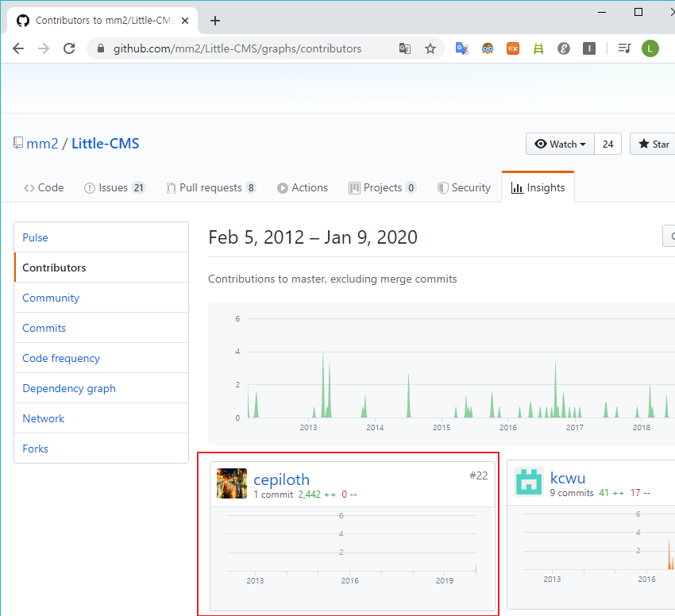The image size is (675, 616).
Task: Open the mm2 owner link
Action: pyautogui.click(x=42, y=144)
